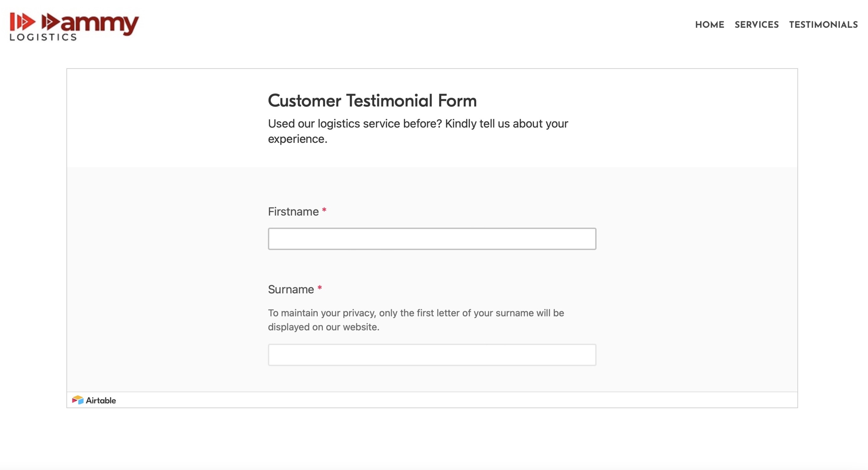Click the second arrow-shaped D in the logo
The height and width of the screenshot is (470, 868).
click(x=51, y=22)
